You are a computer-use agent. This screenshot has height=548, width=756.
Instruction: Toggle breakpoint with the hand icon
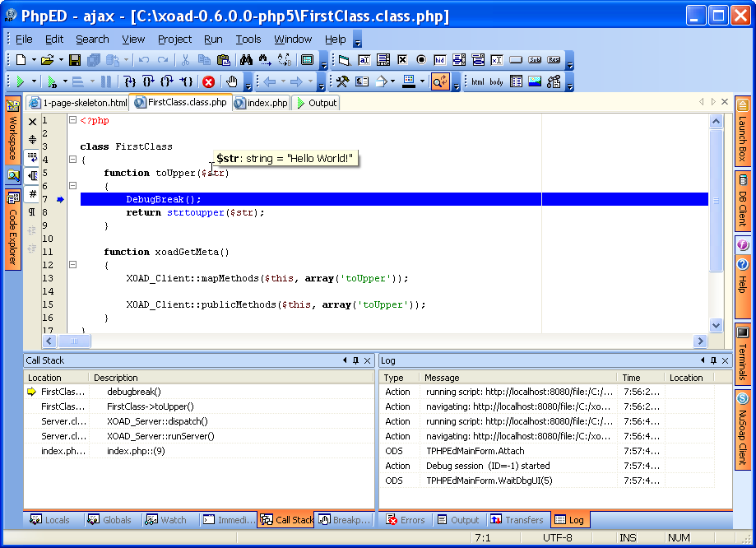[x=232, y=81]
